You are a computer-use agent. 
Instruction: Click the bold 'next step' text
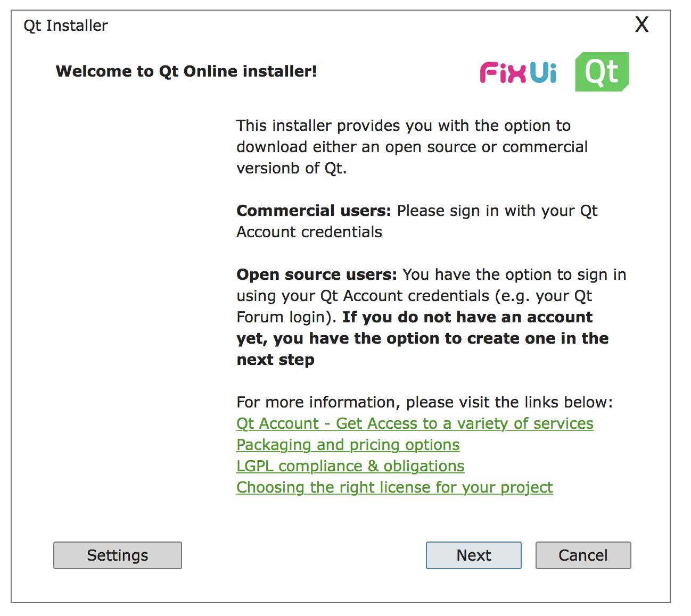click(275, 360)
